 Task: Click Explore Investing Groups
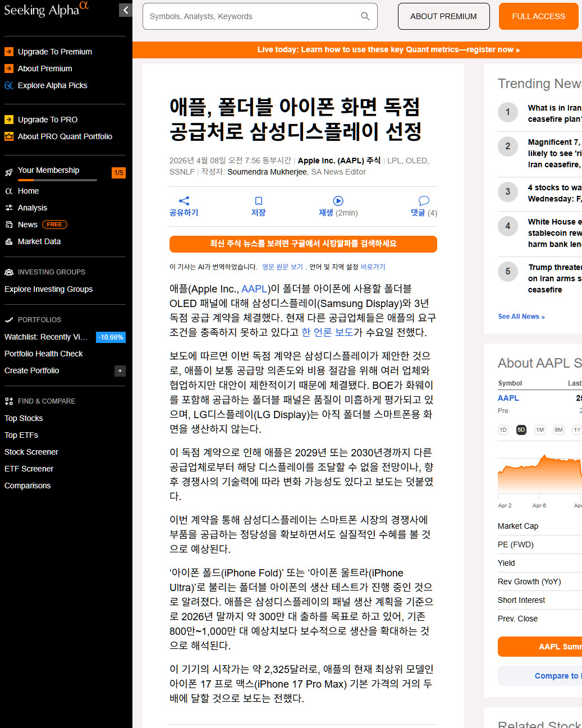click(x=49, y=289)
